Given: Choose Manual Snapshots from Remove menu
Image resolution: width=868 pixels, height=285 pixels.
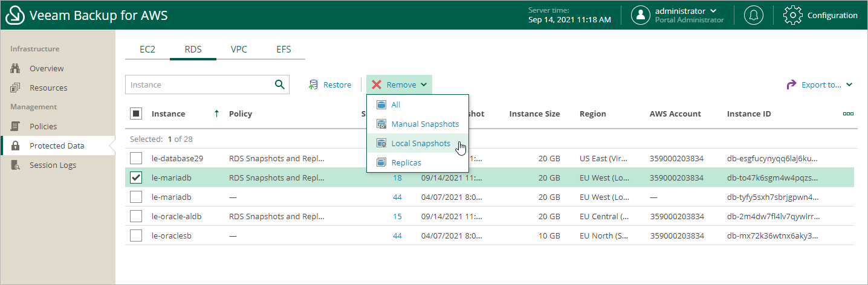Looking at the screenshot, I should coord(424,124).
